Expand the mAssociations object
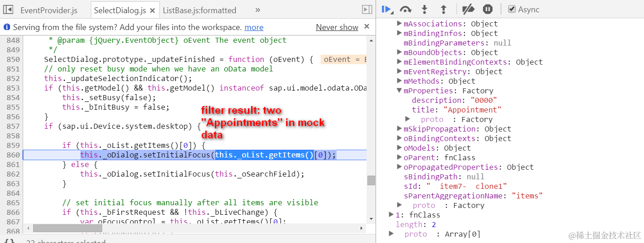 pos(399,24)
